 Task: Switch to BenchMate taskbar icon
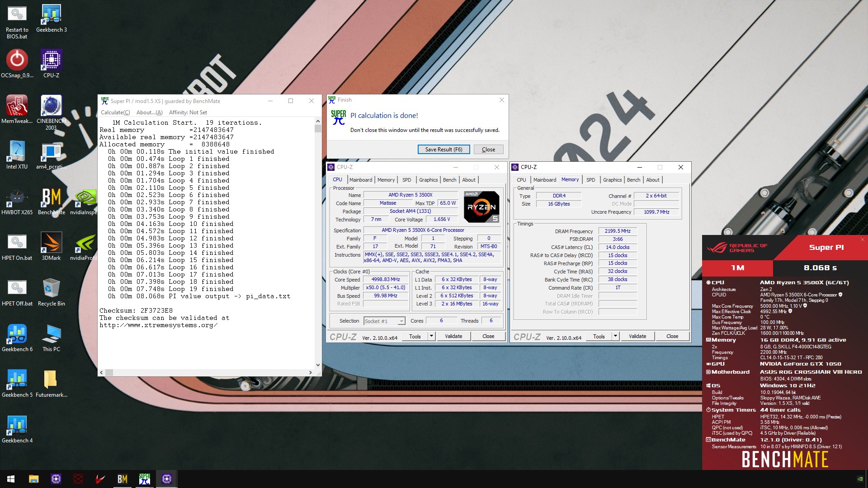coord(123,479)
